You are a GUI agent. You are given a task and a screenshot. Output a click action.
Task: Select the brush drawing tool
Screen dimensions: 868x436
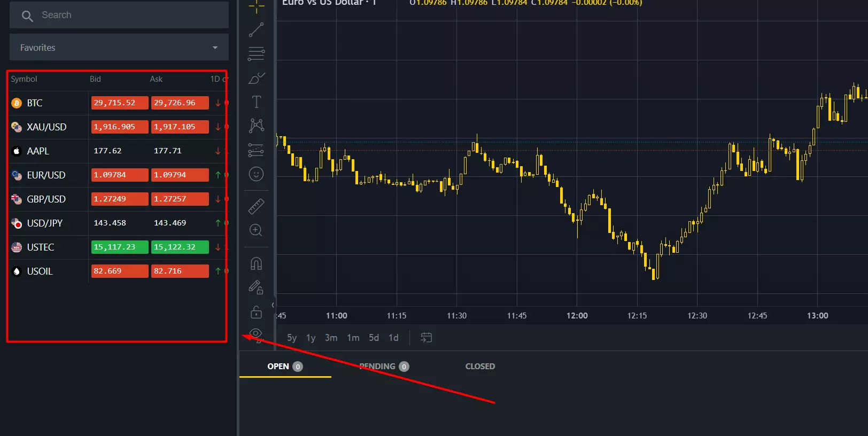tap(256, 78)
